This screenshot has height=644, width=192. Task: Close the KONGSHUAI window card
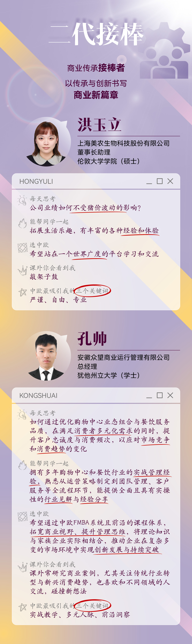[x=170, y=395]
